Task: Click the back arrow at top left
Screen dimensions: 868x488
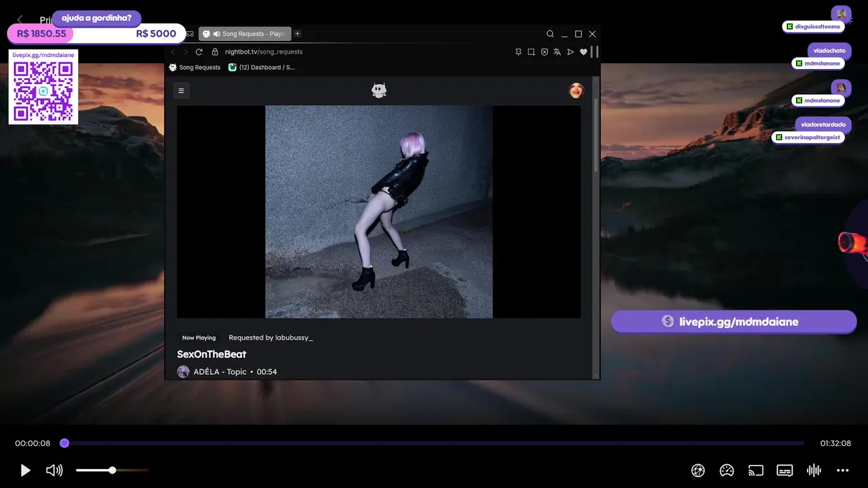Action: [x=20, y=20]
